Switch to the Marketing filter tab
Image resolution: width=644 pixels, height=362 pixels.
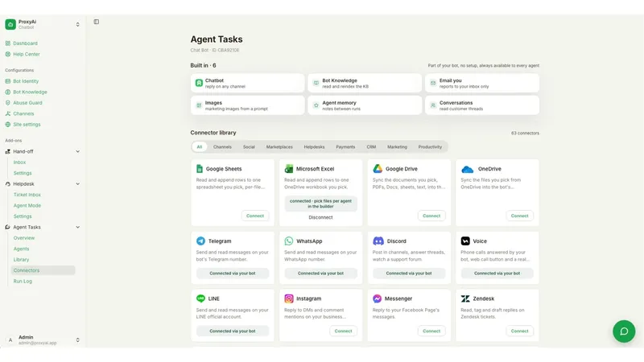pyautogui.click(x=397, y=147)
